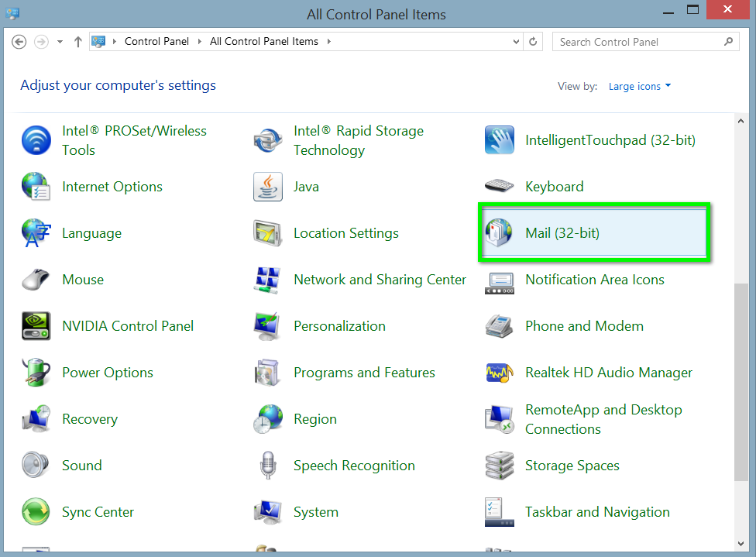This screenshot has height=557, width=756.
Task: Open the Programs and Features link
Action: click(x=365, y=373)
